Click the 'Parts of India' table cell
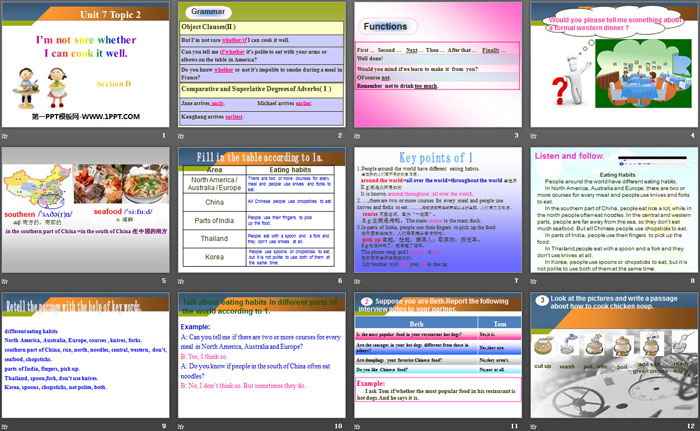Image resolution: width=700 pixels, height=431 pixels. pos(214,220)
